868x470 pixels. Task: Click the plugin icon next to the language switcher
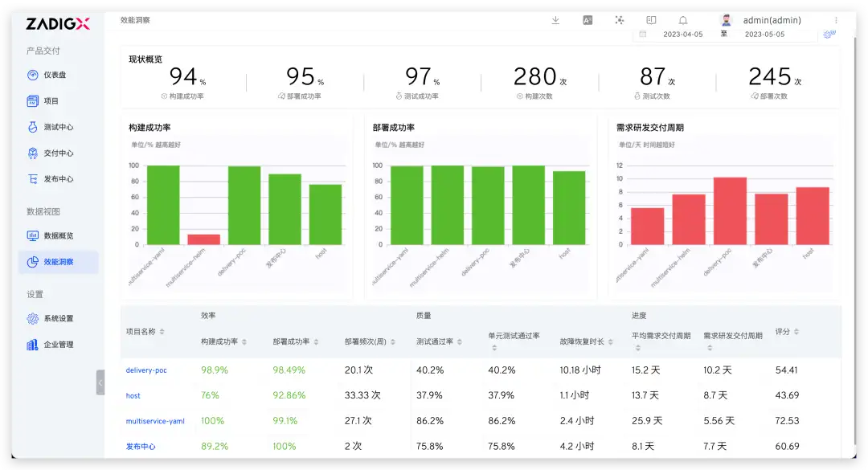[x=619, y=19]
